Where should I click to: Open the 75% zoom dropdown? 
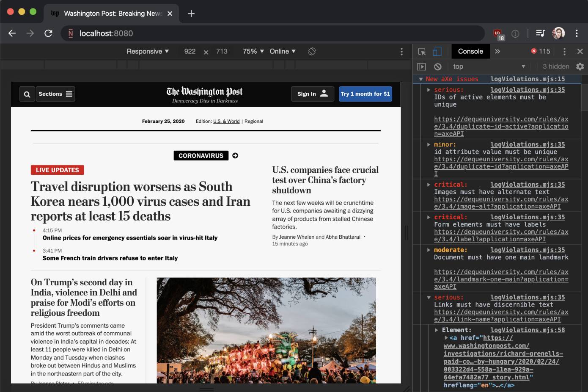(x=252, y=51)
